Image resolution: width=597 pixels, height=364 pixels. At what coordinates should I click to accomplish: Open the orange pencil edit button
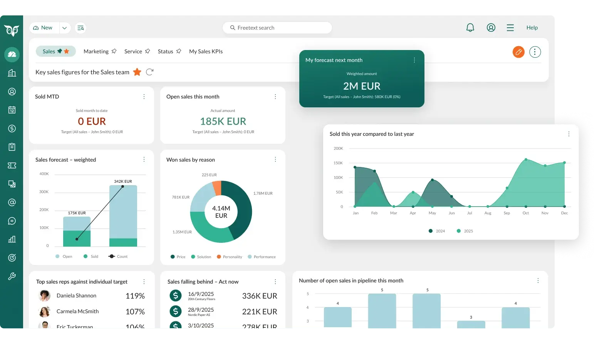click(518, 52)
